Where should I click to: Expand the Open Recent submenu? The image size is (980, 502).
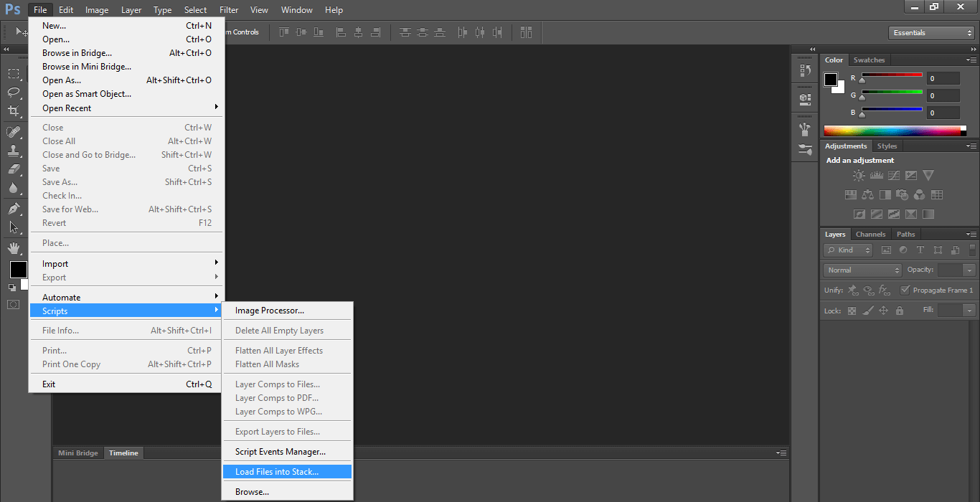coord(126,108)
